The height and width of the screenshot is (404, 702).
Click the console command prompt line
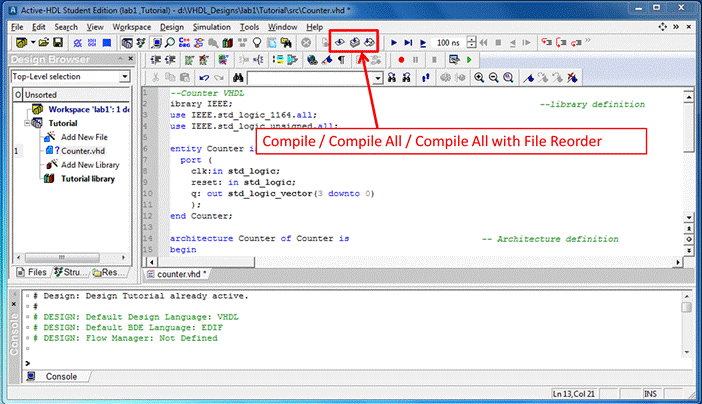pos(354,363)
